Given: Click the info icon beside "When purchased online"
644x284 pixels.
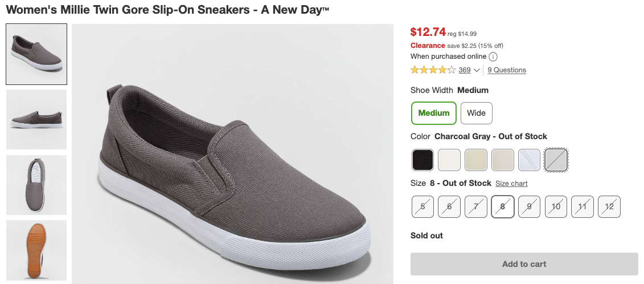Looking at the screenshot, I should pyautogui.click(x=493, y=56).
